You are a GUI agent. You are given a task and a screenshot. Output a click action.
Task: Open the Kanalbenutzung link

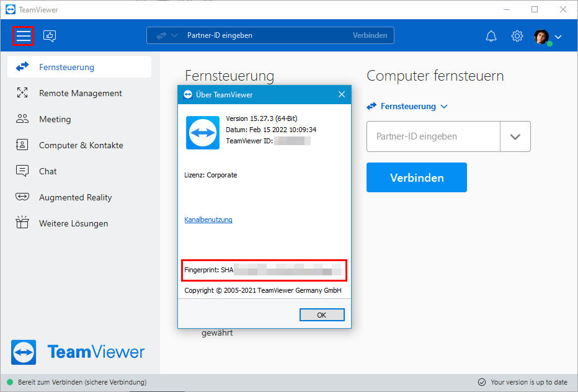pyautogui.click(x=208, y=220)
